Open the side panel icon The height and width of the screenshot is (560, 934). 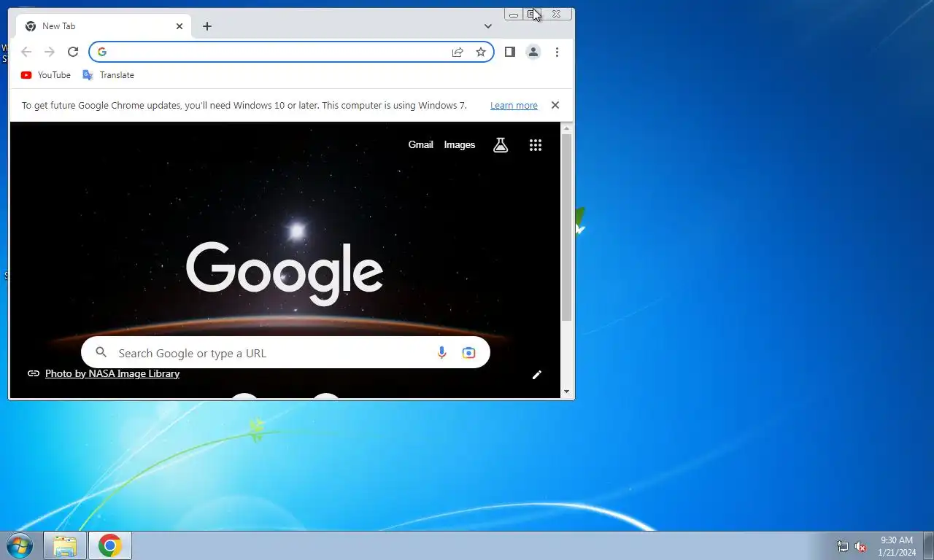[x=510, y=52]
